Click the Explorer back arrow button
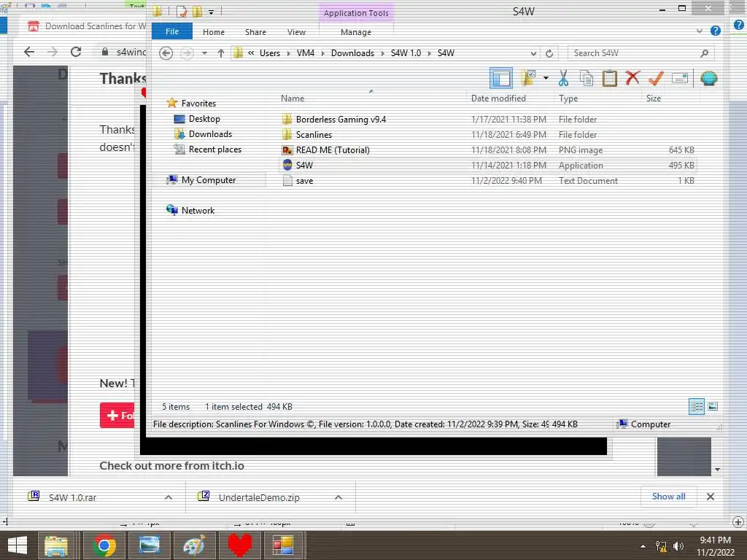Viewport: 747px width, 560px height. (x=166, y=52)
